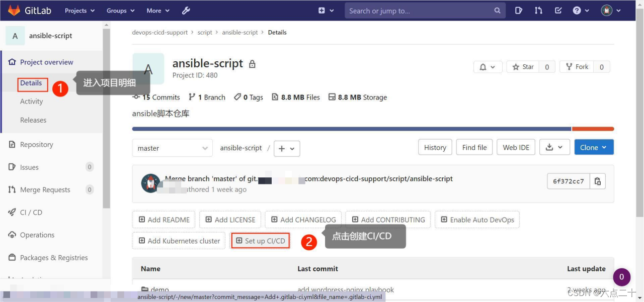Select Releases in the sidebar
The image size is (644, 302).
33,120
